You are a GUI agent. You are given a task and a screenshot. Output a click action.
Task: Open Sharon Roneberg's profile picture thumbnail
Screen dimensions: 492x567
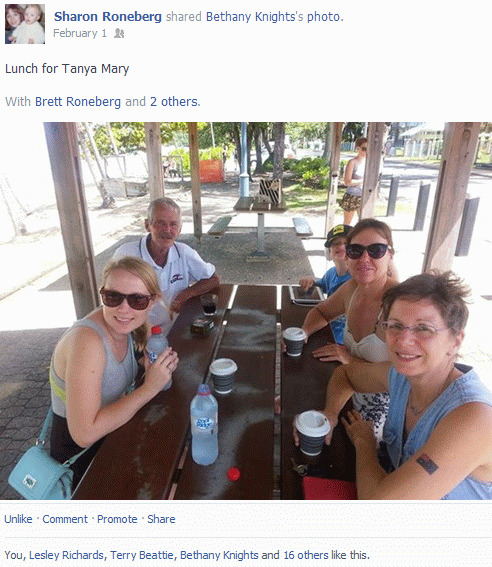[25, 24]
